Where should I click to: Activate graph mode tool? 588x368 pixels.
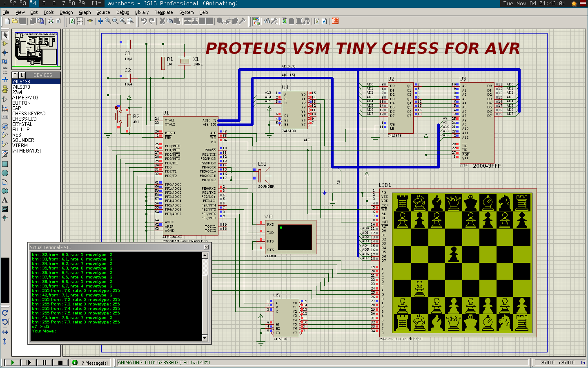5,108
